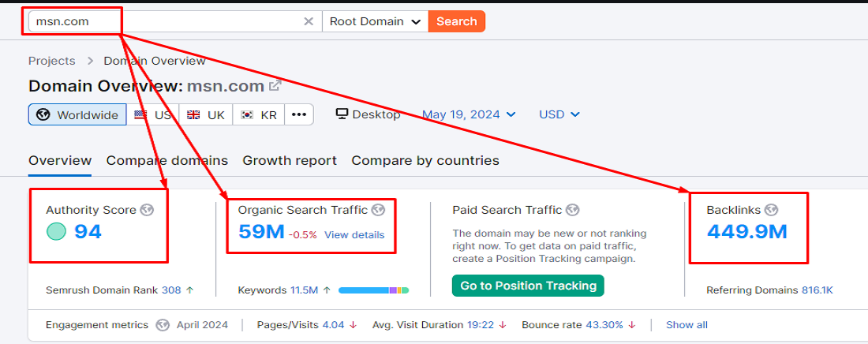Open Backlinks 449.9M value
The width and height of the screenshot is (868, 344).
click(x=746, y=232)
